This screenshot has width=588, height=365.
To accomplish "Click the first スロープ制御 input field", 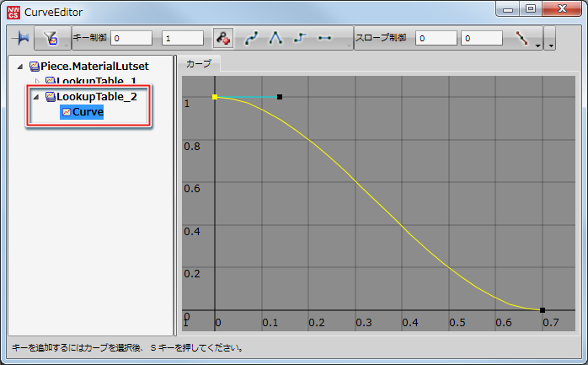I will pos(436,38).
